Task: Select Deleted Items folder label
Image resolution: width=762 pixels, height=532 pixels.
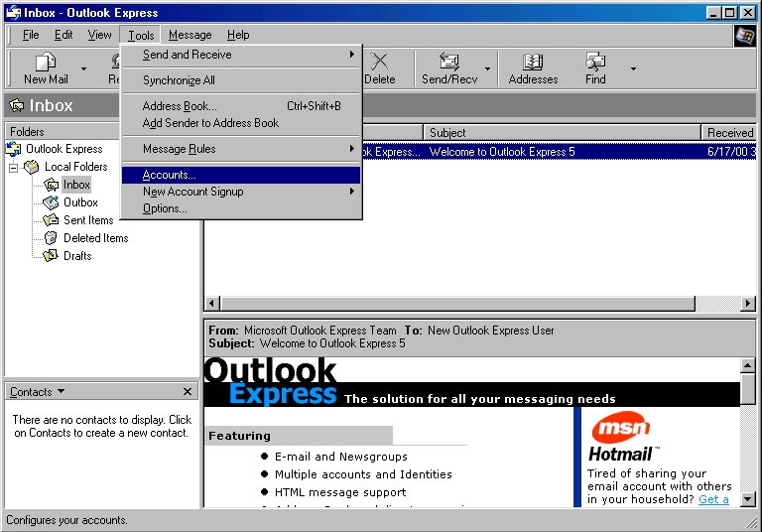Action: [x=95, y=238]
